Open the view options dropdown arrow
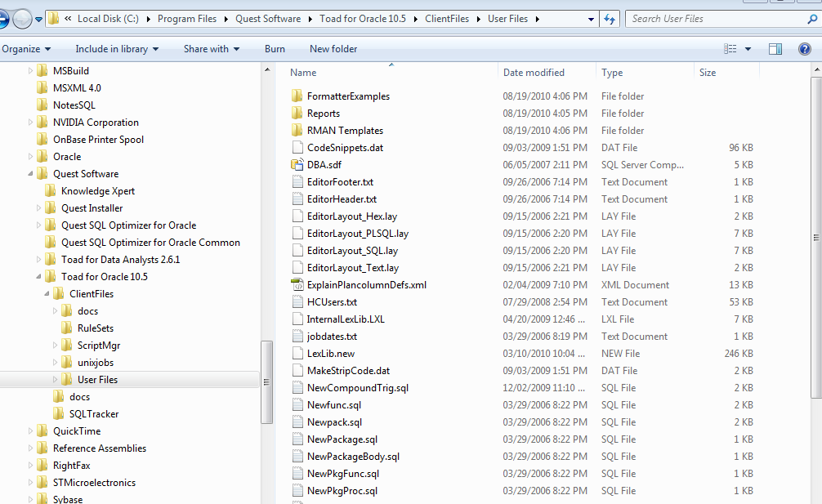Viewport: 822px width, 504px height. tap(748, 49)
